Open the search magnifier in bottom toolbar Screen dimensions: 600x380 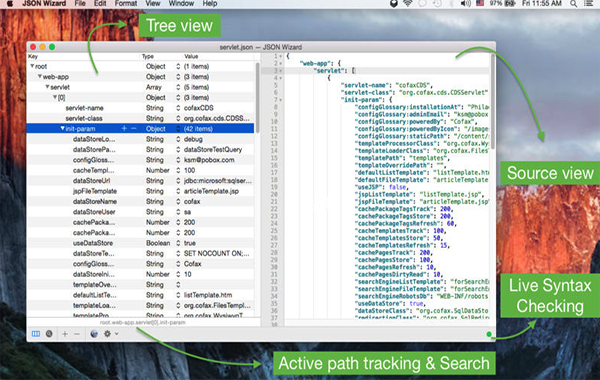[x=49, y=334]
